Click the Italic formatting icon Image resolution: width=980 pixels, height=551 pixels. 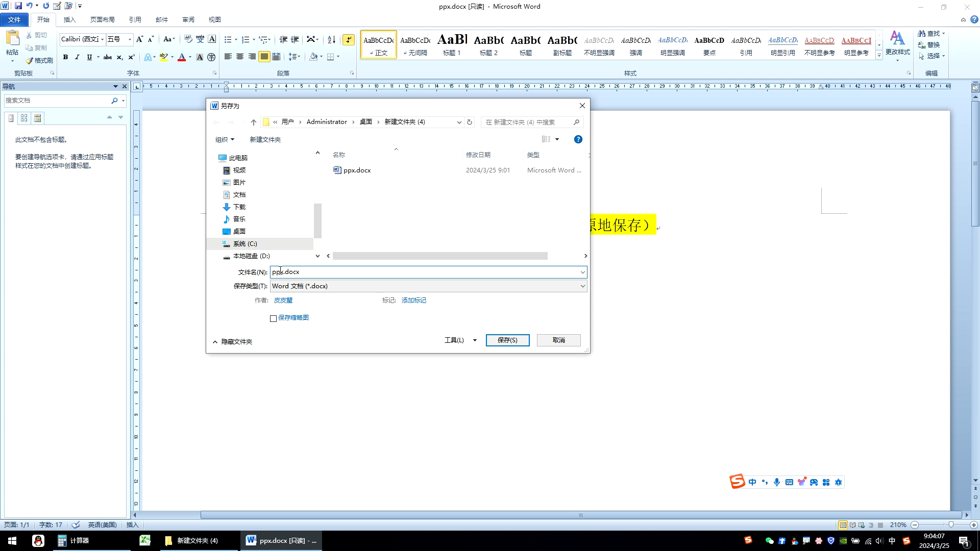[77, 57]
